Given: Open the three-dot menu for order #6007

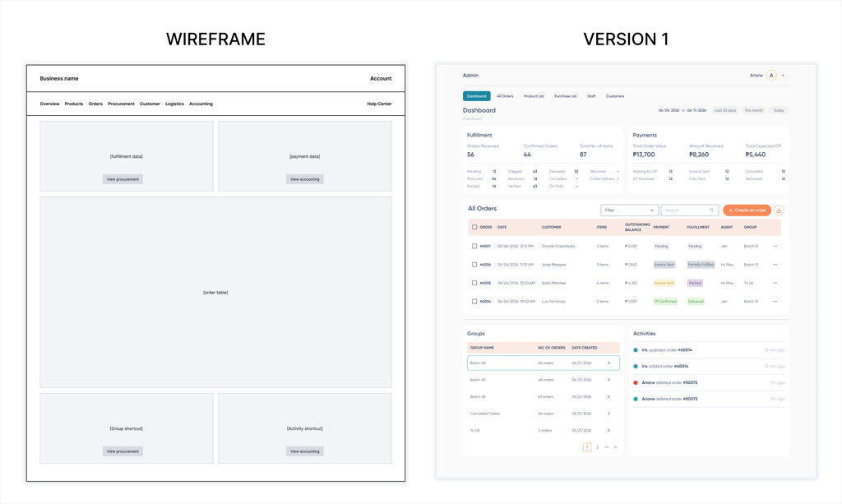Looking at the screenshot, I should [775, 247].
